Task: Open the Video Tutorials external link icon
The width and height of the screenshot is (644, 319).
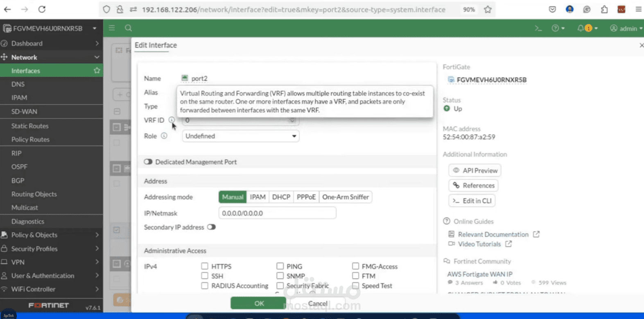Action: tap(508, 244)
